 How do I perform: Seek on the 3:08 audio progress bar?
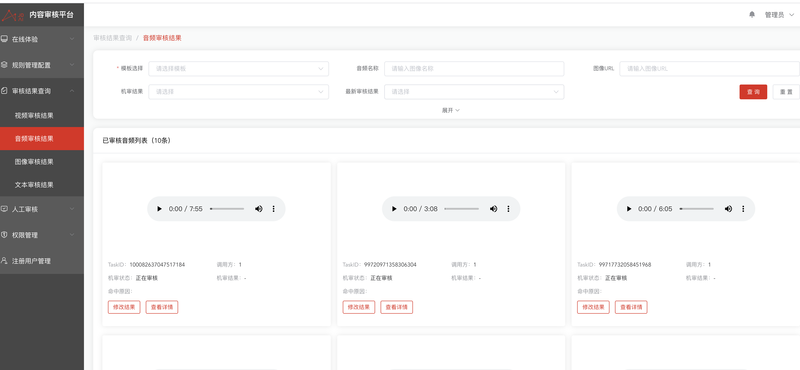(x=462, y=209)
